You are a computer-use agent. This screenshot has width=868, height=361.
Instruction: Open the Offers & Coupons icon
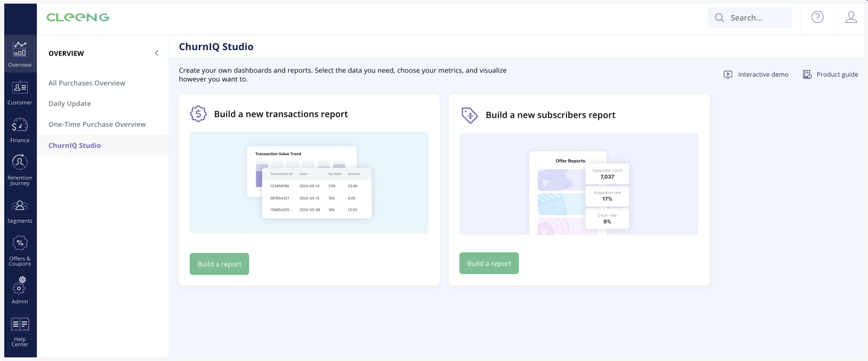[20, 243]
